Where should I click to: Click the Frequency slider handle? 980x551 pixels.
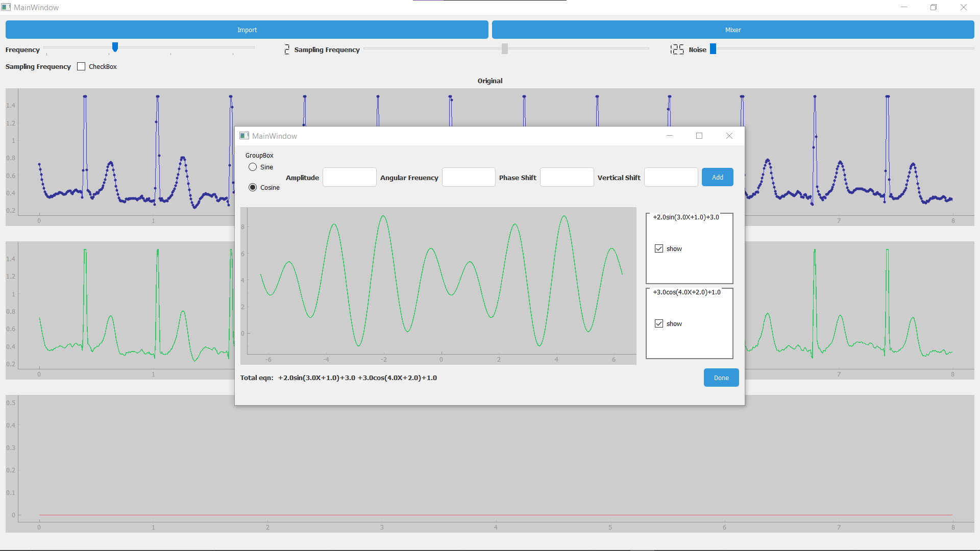coord(115,47)
